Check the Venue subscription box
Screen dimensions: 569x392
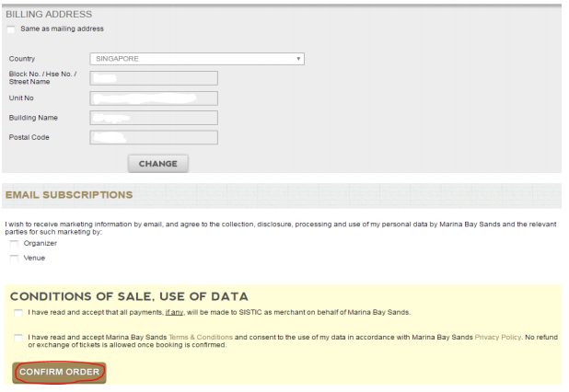[x=14, y=258]
